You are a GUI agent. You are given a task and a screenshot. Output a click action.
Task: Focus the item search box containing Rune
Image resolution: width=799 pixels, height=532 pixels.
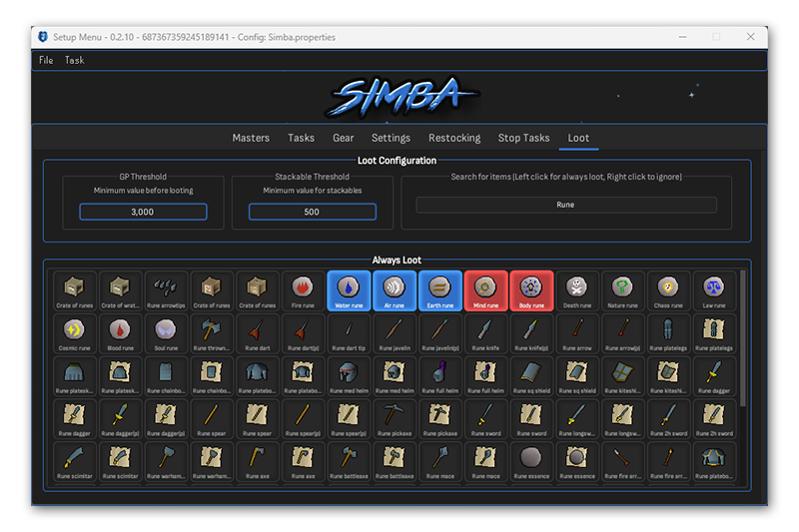tap(565, 205)
